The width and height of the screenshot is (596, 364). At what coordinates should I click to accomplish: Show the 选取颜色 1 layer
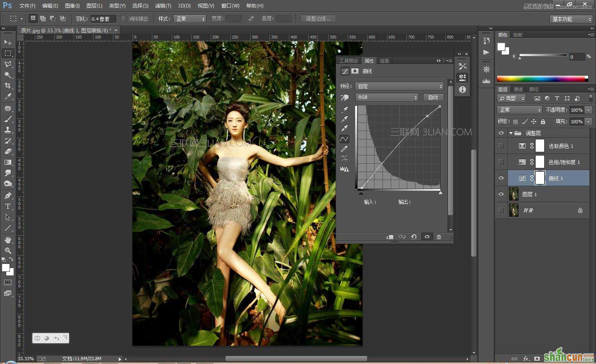point(501,146)
